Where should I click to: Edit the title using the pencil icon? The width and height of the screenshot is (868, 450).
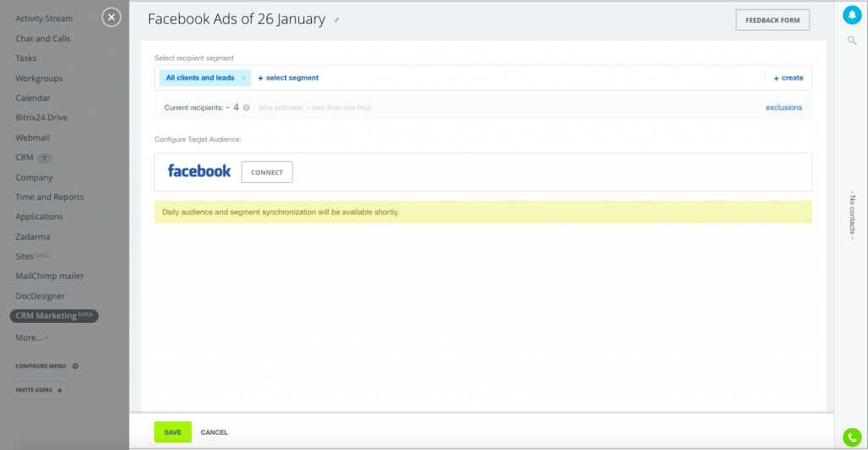pos(337,20)
